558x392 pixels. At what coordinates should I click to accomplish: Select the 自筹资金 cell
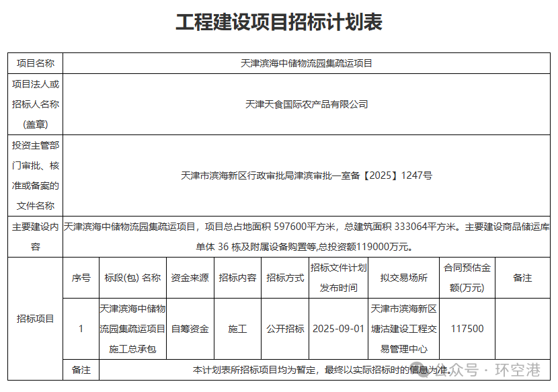(x=190, y=329)
